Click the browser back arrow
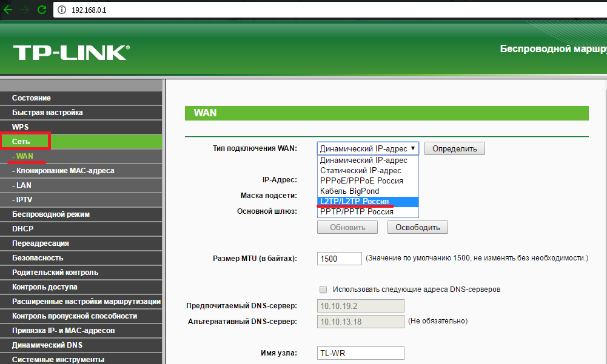 point(8,10)
